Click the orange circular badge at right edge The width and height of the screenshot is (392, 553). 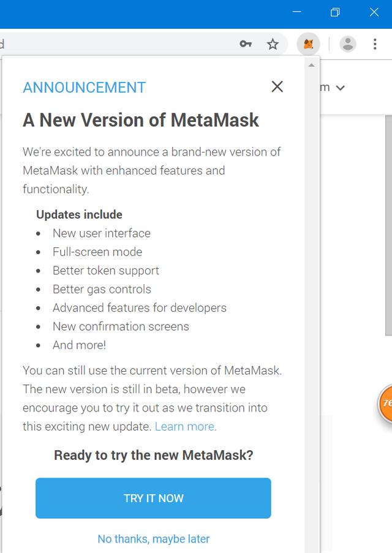[x=385, y=403]
